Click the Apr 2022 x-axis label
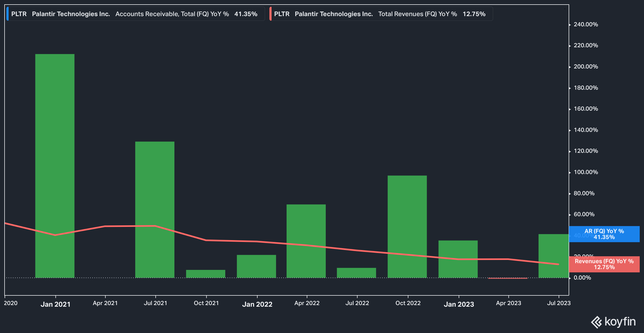644x333 pixels. click(307, 303)
